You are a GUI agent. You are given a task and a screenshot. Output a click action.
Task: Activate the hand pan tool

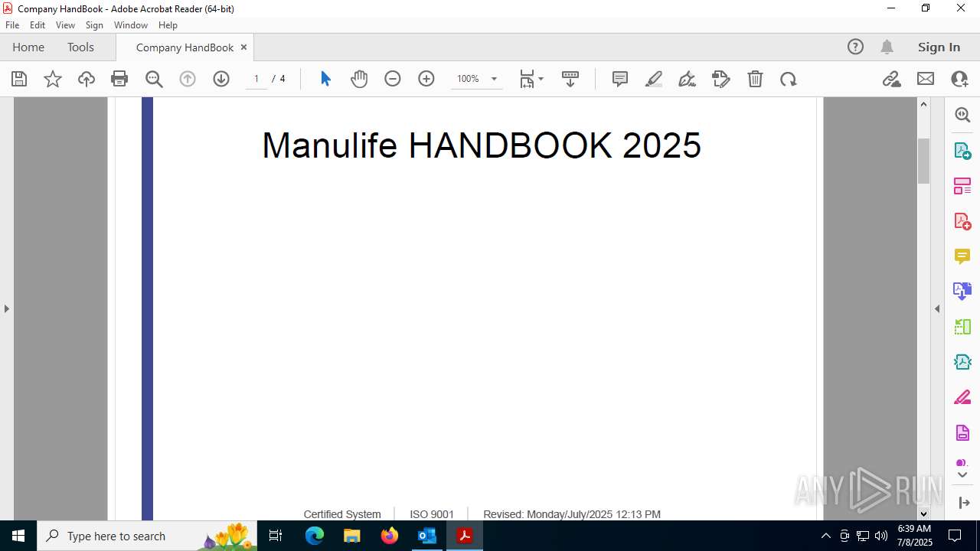[359, 79]
